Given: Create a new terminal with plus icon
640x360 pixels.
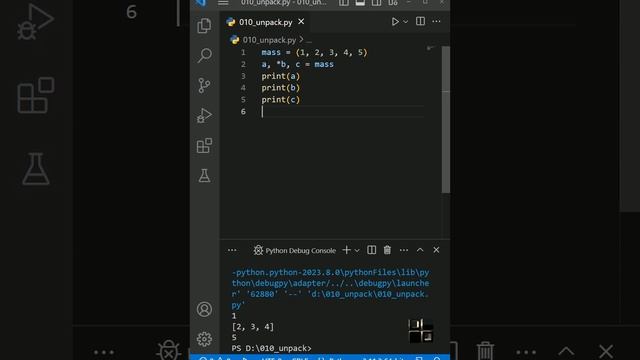Looking at the screenshot, I should (347, 250).
